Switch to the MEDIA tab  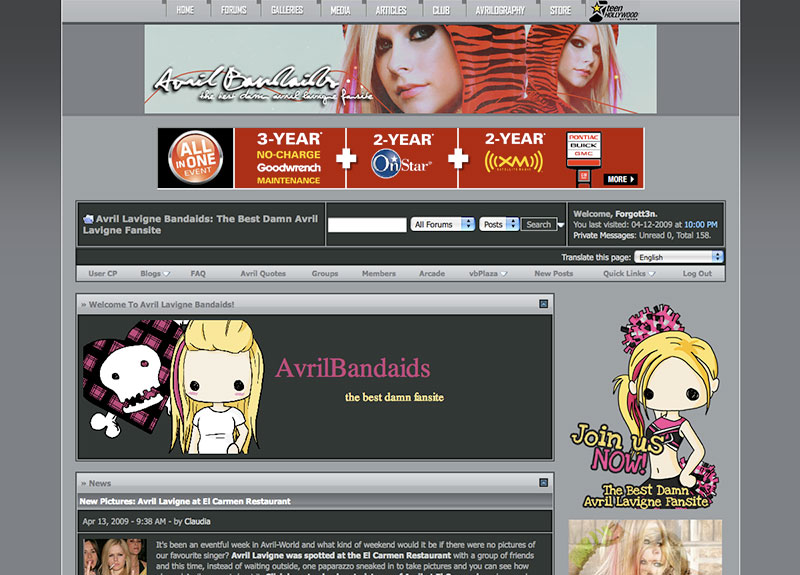tap(340, 10)
